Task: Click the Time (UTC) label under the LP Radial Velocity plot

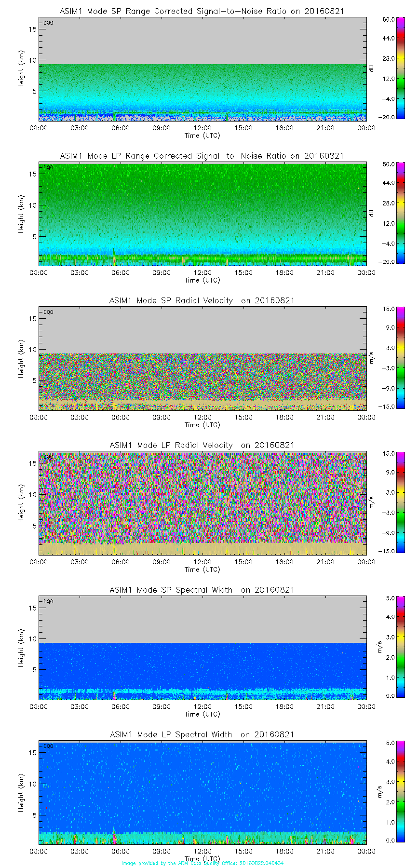Action: pos(202,570)
